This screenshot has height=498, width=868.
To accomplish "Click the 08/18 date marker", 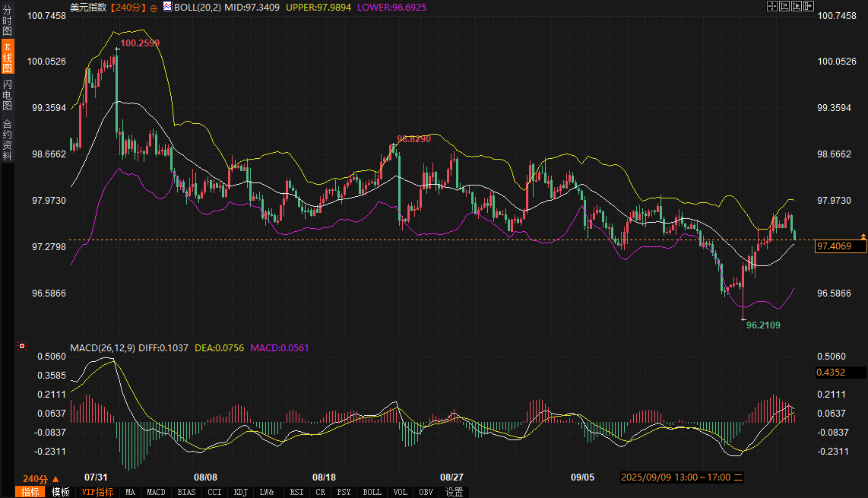I will pos(324,477).
